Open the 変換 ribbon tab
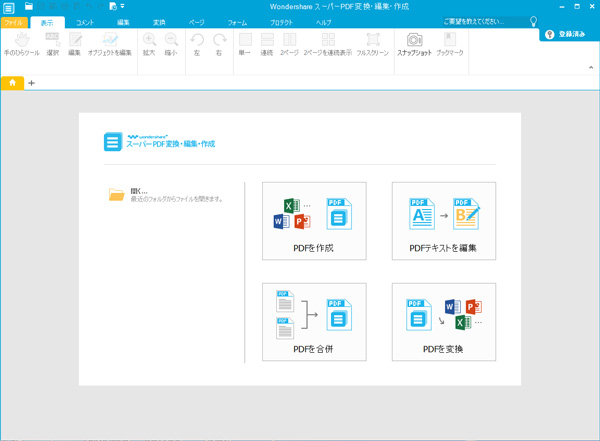This screenshot has width=600, height=441. click(159, 23)
